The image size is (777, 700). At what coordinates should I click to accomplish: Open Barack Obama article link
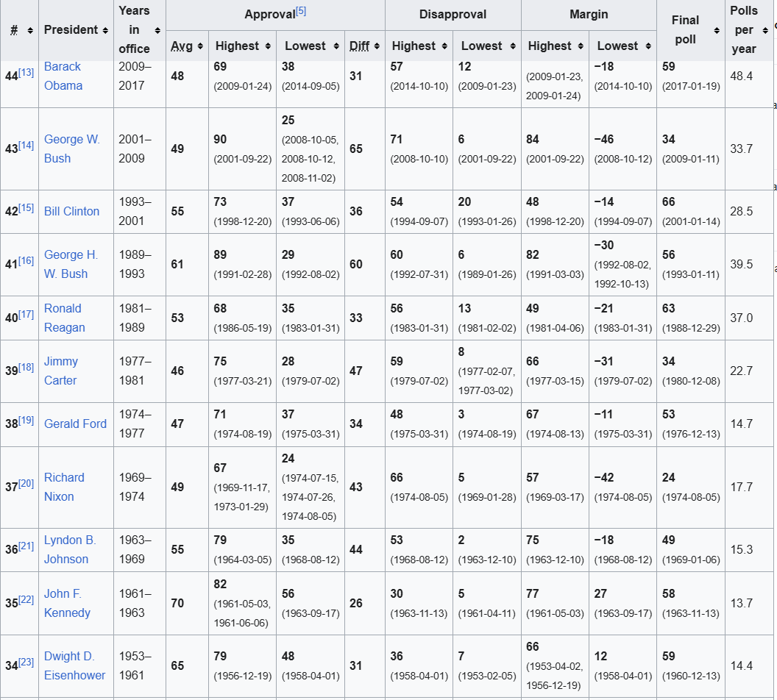tap(63, 76)
